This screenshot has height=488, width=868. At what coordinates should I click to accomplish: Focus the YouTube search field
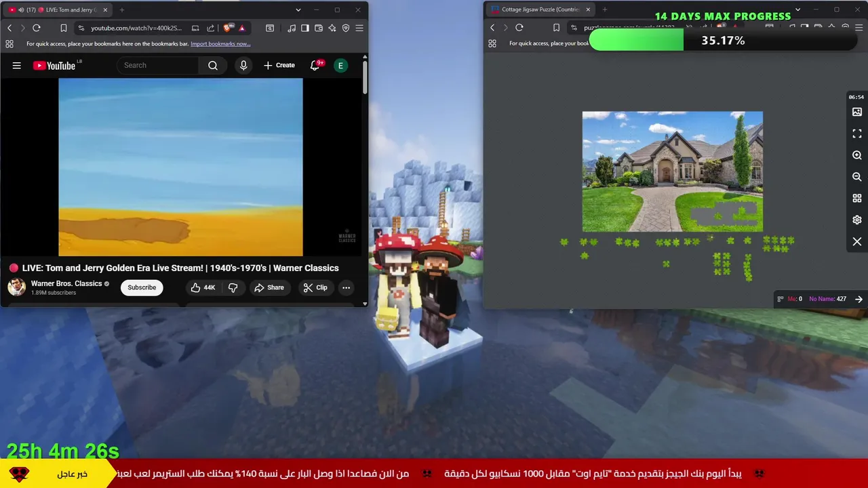158,66
